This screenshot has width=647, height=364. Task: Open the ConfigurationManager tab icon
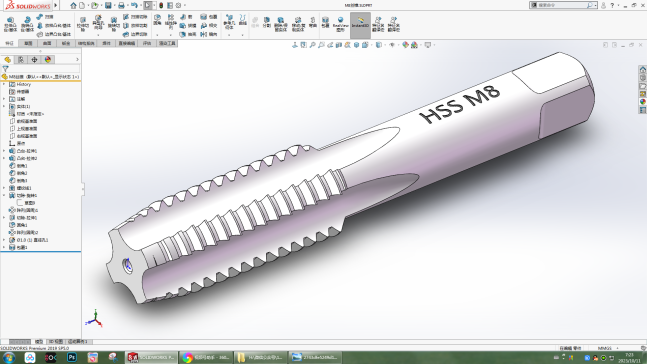34,60
